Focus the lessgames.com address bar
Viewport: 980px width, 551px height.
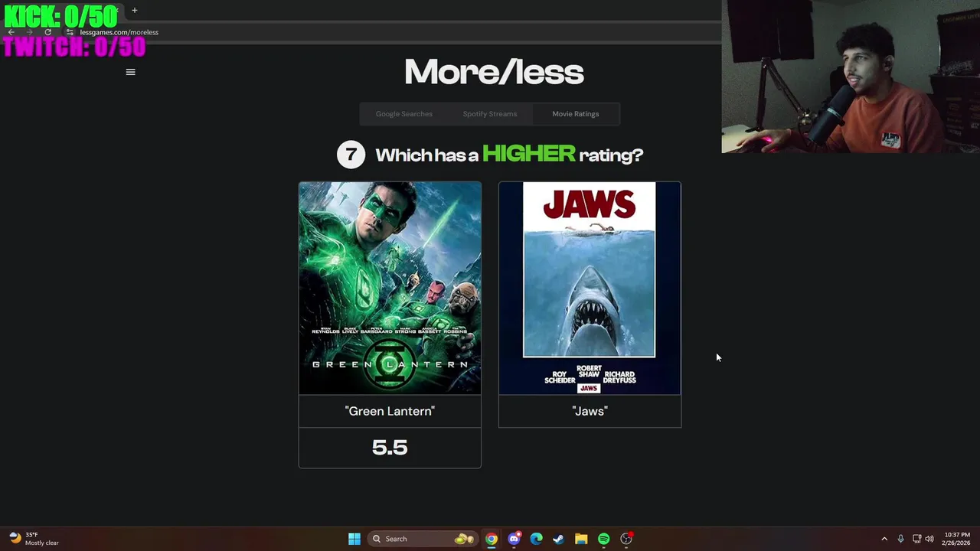coord(119,32)
